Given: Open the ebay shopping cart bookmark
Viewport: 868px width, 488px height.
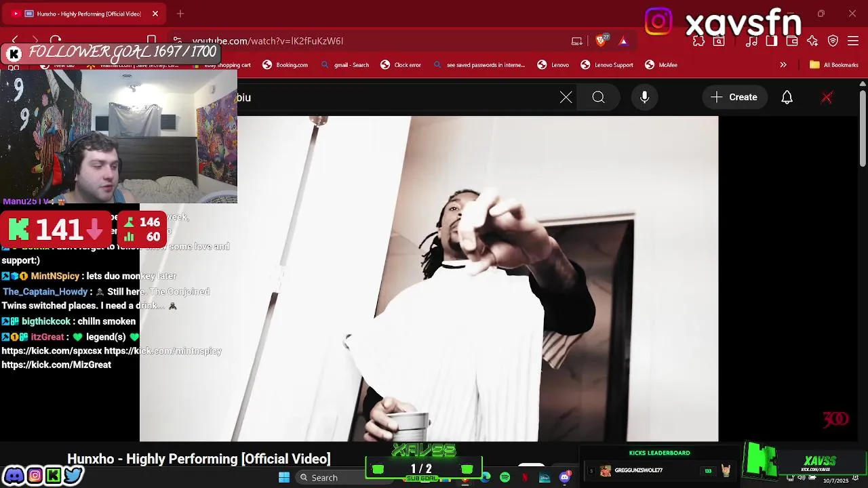Looking at the screenshot, I should (221, 65).
